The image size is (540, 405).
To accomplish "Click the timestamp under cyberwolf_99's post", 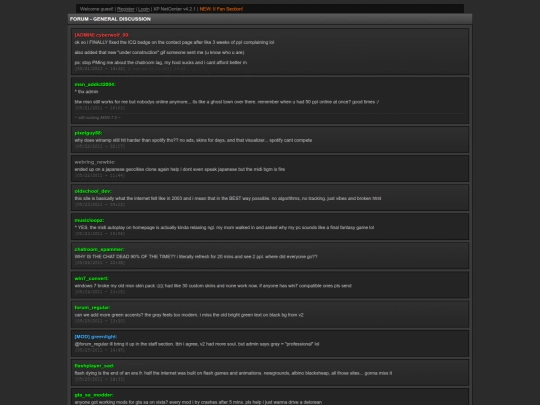I will coord(100,69).
